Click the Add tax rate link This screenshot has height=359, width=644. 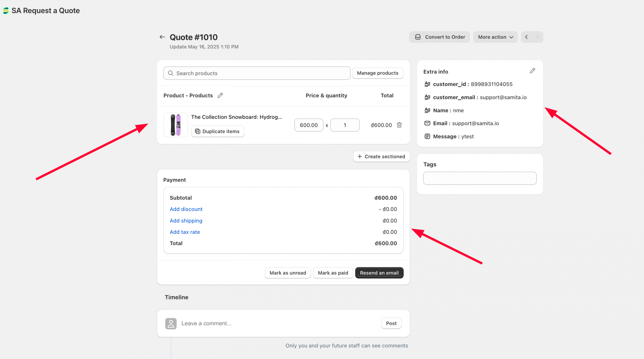coord(185,232)
